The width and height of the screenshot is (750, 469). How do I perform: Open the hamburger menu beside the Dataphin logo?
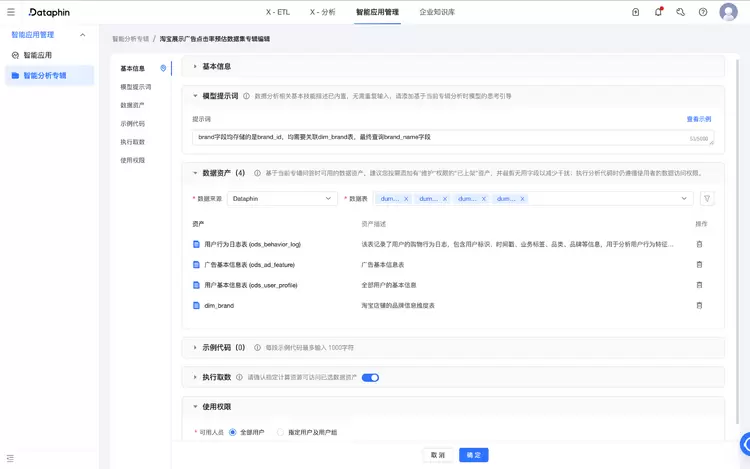(11, 12)
